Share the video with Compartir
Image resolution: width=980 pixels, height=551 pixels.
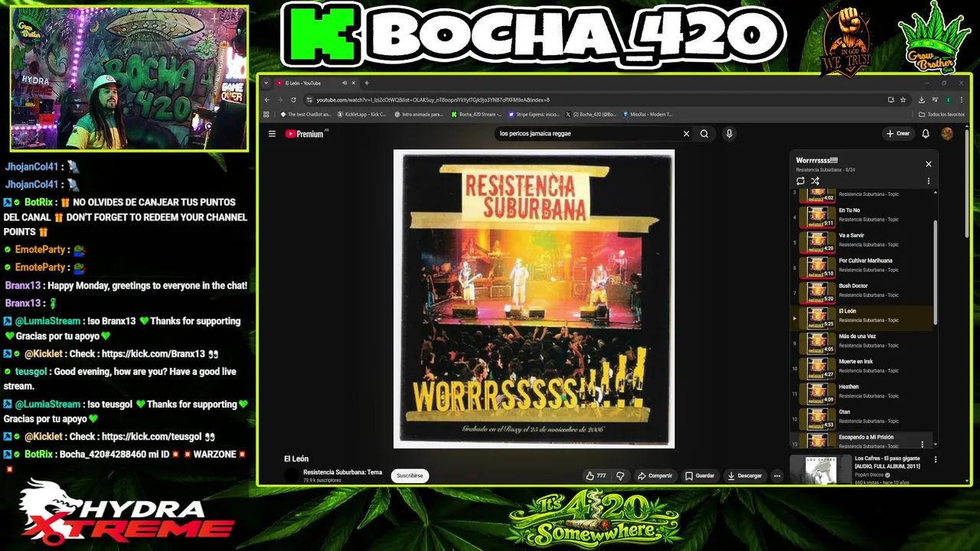click(655, 475)
